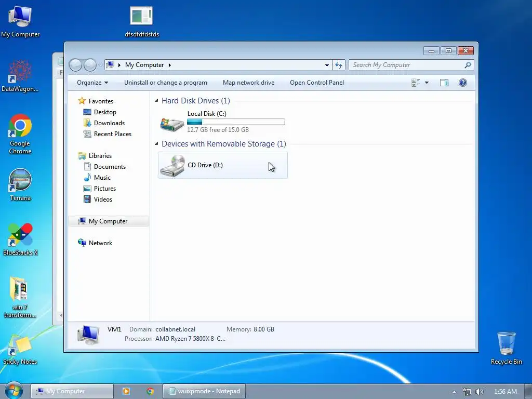Click the Back navigation arrow in Explorer
Viewport: 532px width, 399px height.
75,65
